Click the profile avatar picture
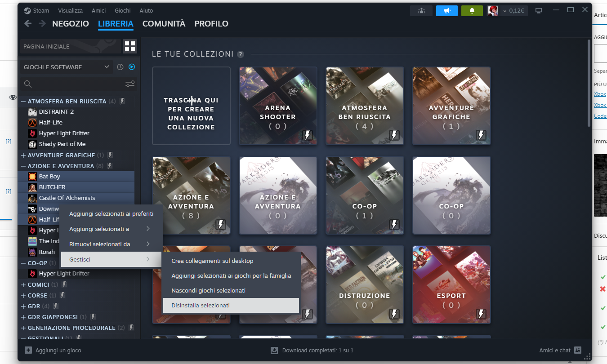 (492, 11)
